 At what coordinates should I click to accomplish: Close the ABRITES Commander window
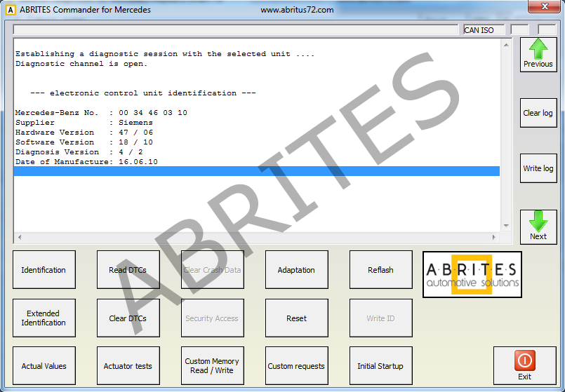point(545,6)
